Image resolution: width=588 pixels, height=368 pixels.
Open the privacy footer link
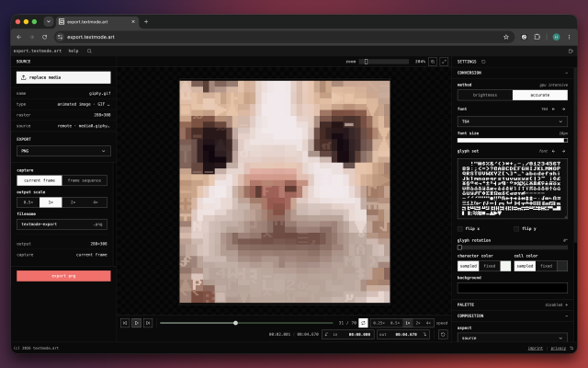[559, 348]
